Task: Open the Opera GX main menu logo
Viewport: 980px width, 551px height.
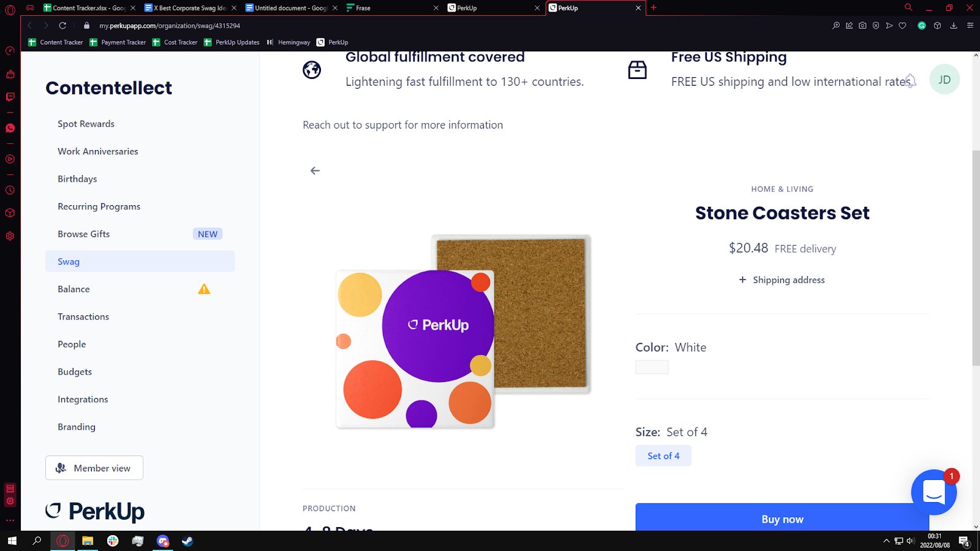Action: tap(10, 10)
